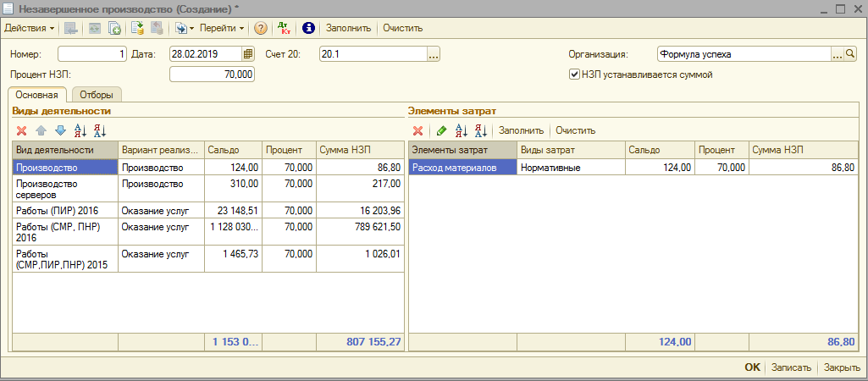Switch to the Отборы tab
868x381 pixels.
[x=96, y=94]
